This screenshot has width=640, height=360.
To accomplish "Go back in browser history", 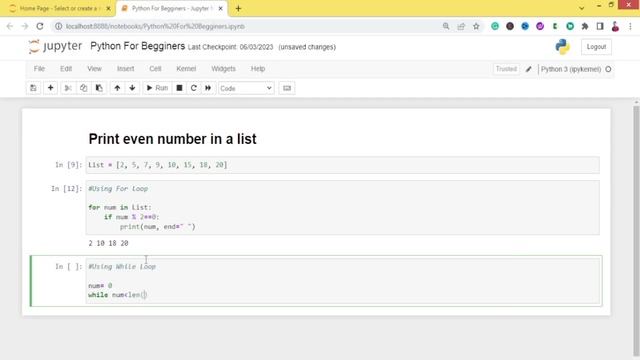I will coord(10,26).
